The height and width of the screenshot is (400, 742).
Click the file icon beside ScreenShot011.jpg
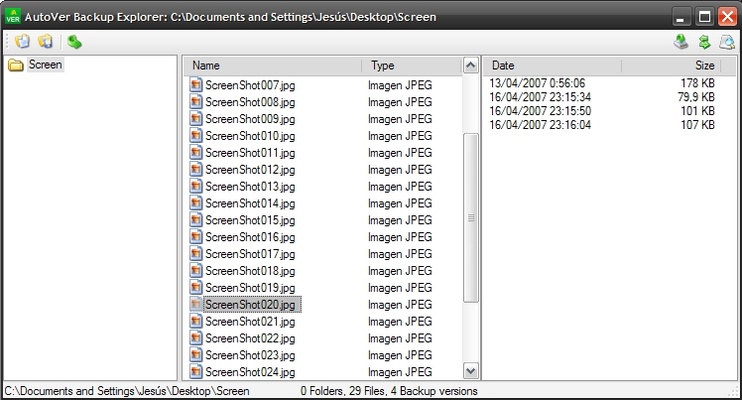coord(196,152)
